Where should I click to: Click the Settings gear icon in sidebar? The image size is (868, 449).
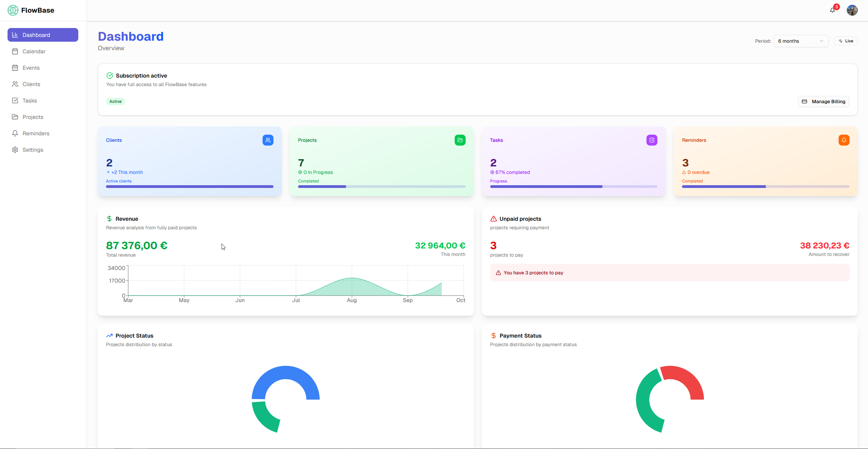click(15, 150)
